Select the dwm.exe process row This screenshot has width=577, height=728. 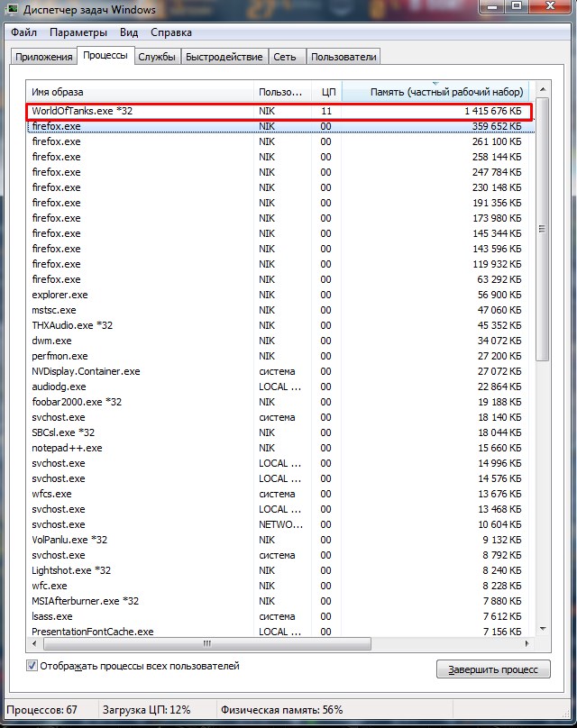coord(279,341)
